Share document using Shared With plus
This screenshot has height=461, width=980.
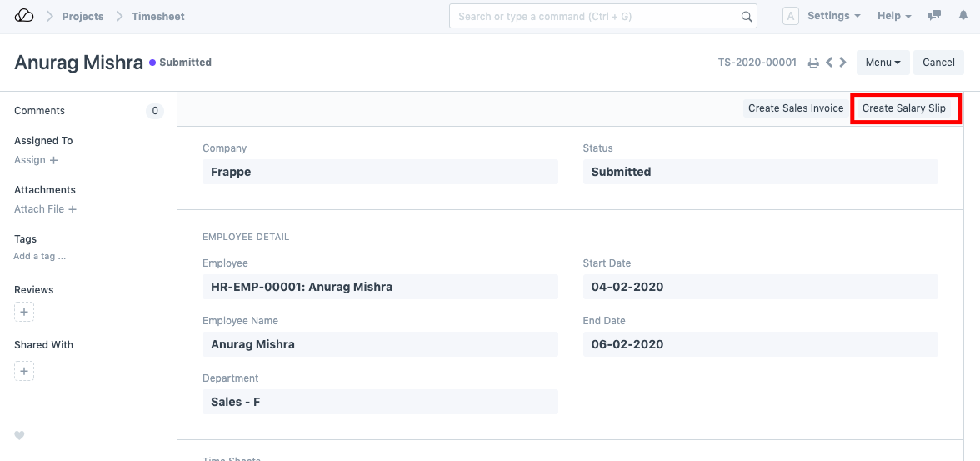pos(24,371)
